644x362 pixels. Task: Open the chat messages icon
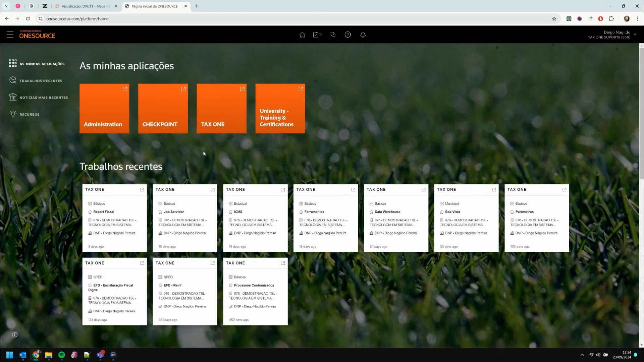click(332, 35)
